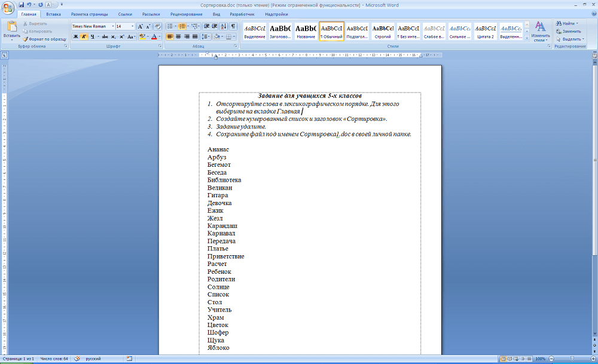The image size is (598, 364).
Task: Click the Вставить paste icon
Action: point(11,29)
